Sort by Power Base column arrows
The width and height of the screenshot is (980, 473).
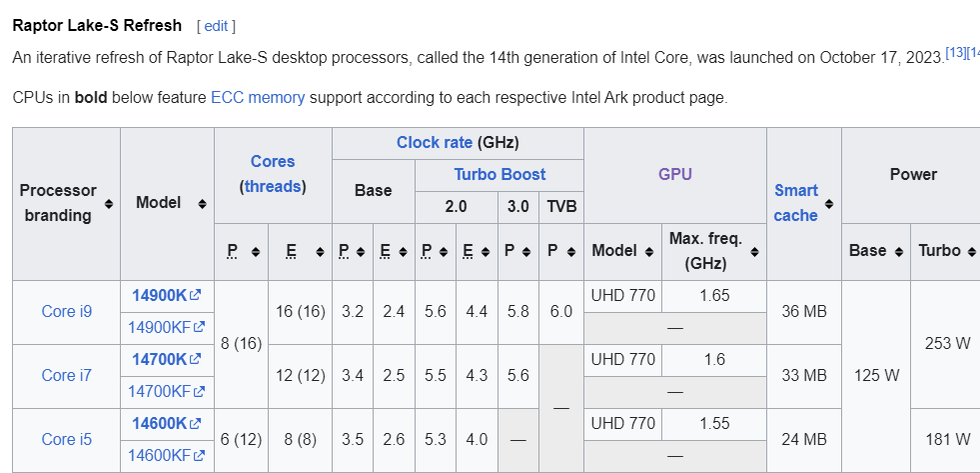pos(899,252)
